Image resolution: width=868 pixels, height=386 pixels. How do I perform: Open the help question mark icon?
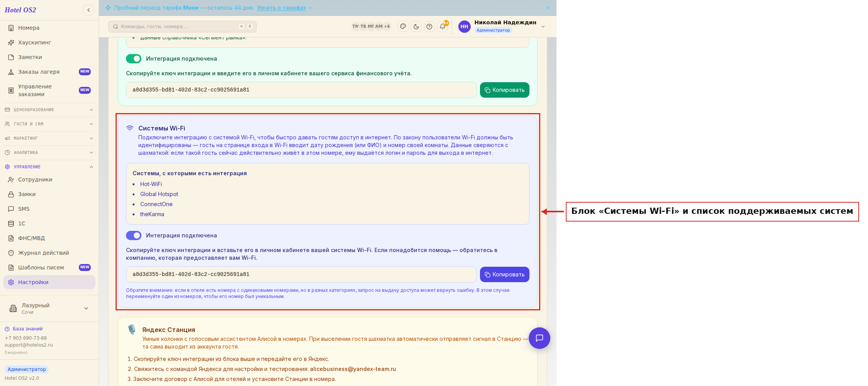(429, 27)
